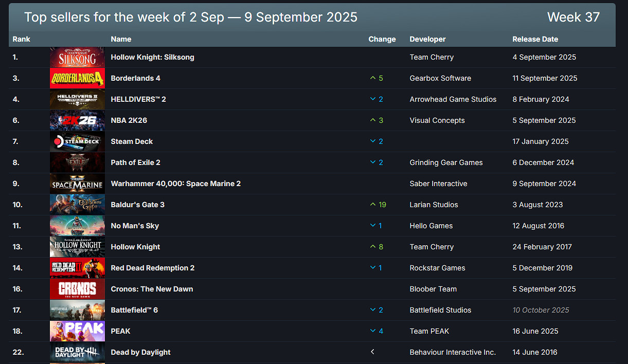Click the green up arrow for NBA 2K26

(x=373, y=120)
